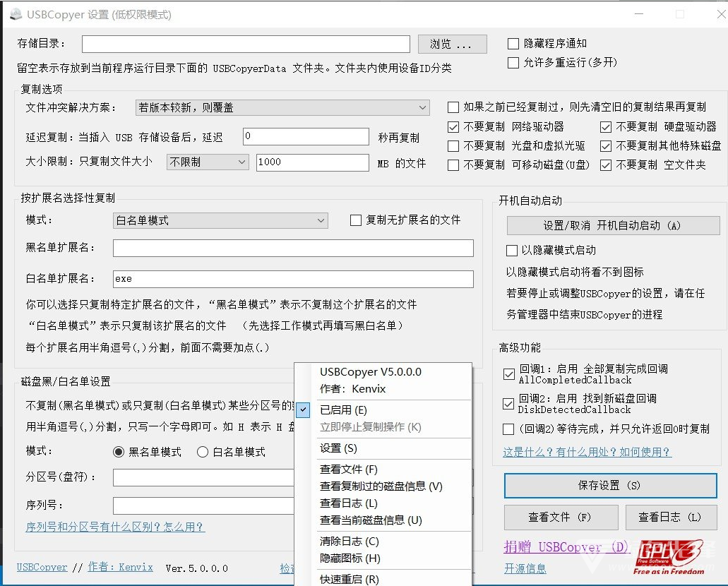Toggle 回调2 DiskDetectedCallback checkbox
This screenshot has width=728, height=586.
pyautogui.click(x=508, y=404)
